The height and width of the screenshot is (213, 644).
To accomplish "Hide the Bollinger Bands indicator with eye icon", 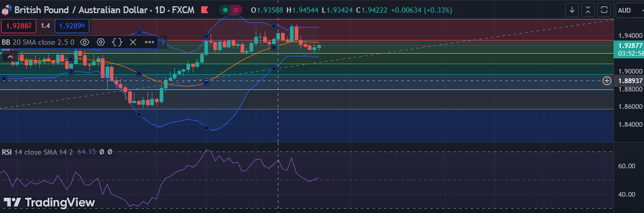I will click(x=85, y=42).
